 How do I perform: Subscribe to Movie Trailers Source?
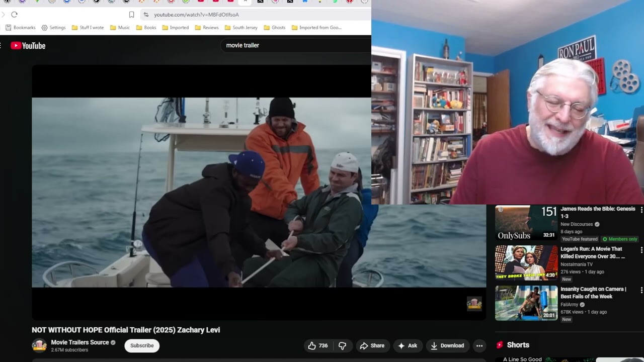pos(142,345)
